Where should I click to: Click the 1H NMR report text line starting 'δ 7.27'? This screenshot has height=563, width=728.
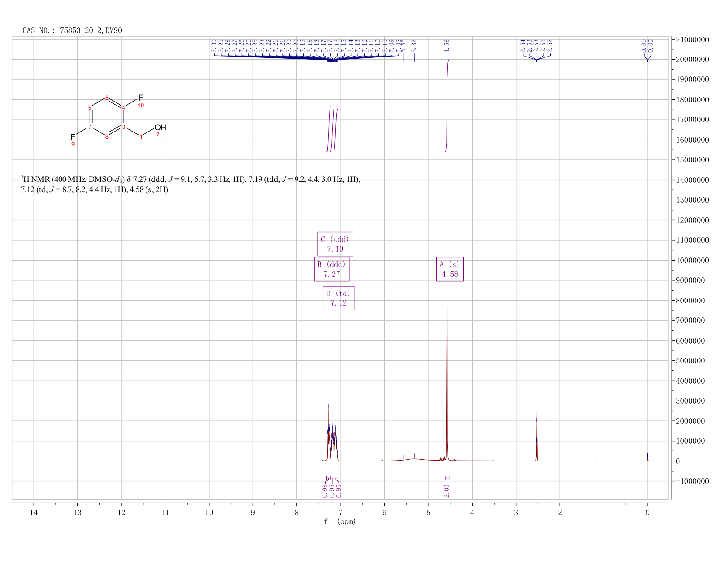191,179
